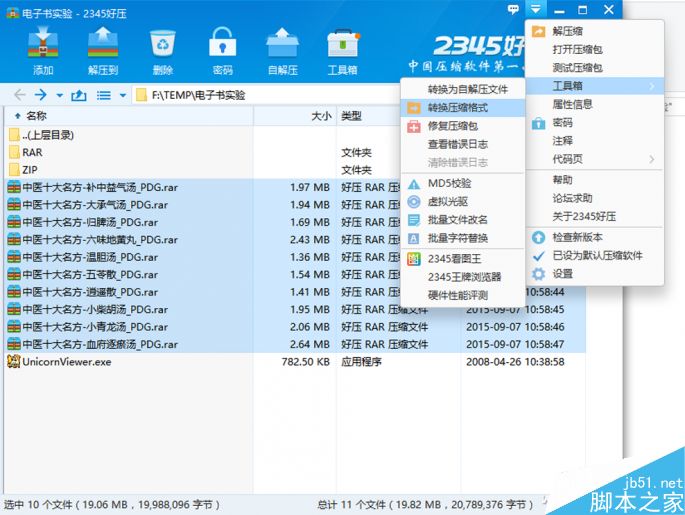Viewport: 685px width, 515px height.
Task: Click the list view mode icon
Action: tap(104, 95)
